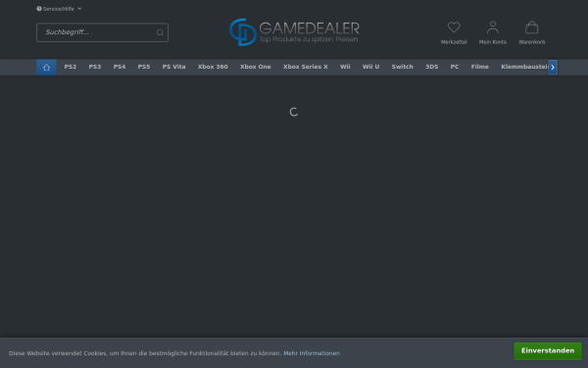Focus the Suchbegriff search field
This screenshot has width=588, height=368.
(102, 32)
